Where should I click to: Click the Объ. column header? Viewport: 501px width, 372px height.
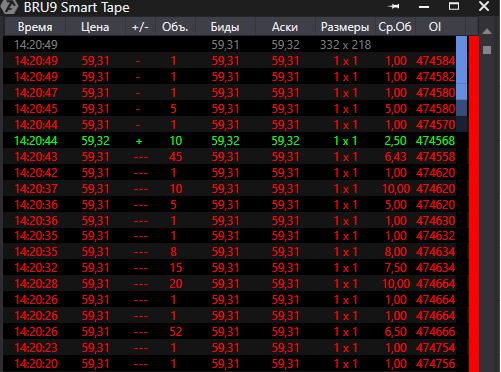coord(175,27)
